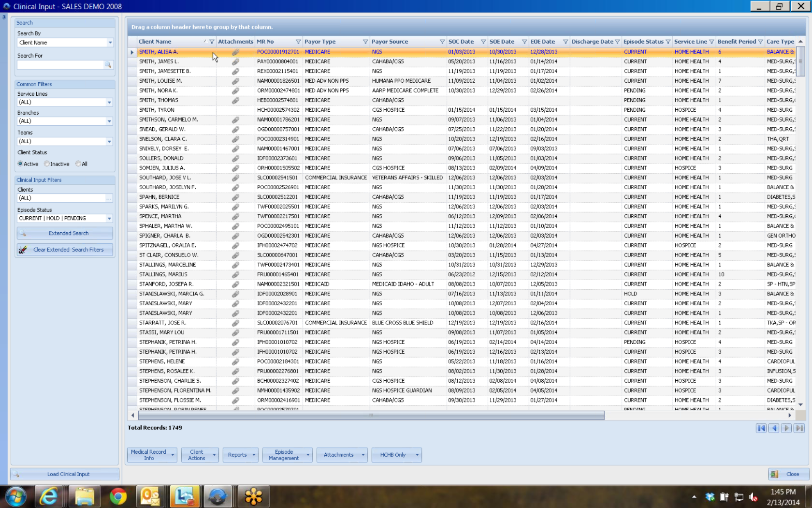Click filter icon on Episode Status column
This screenshot has height=508, width=812.
[668, 42]
